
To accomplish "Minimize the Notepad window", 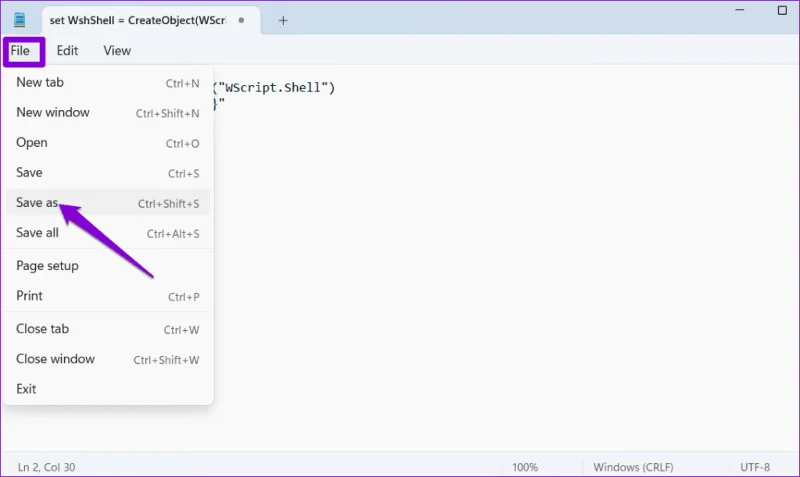I will pos(740,10).
